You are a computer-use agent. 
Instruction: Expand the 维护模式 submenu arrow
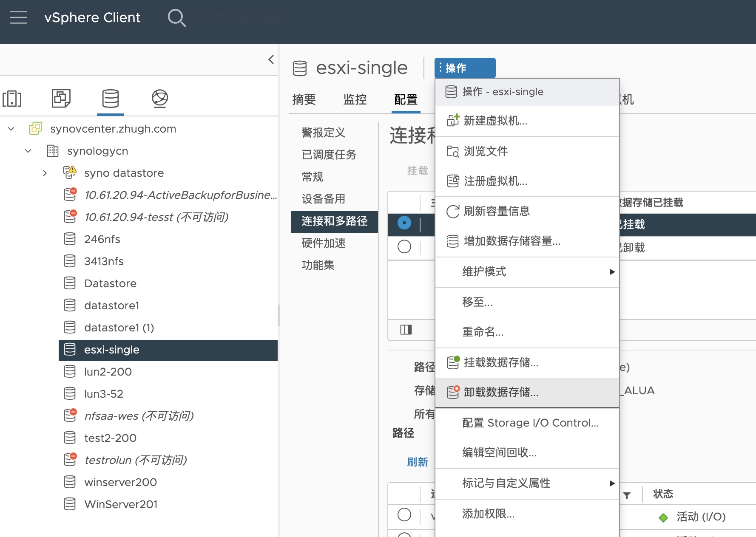612,271
